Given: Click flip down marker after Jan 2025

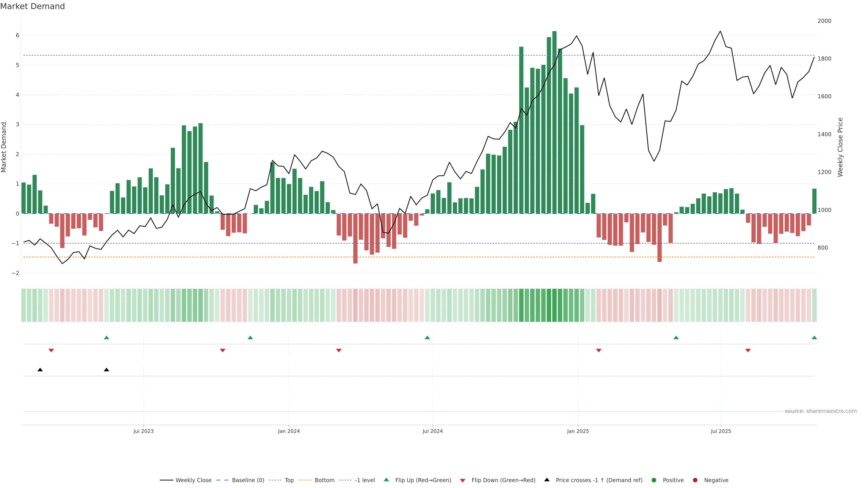Looking at the screenshot, I should (599, 351).
